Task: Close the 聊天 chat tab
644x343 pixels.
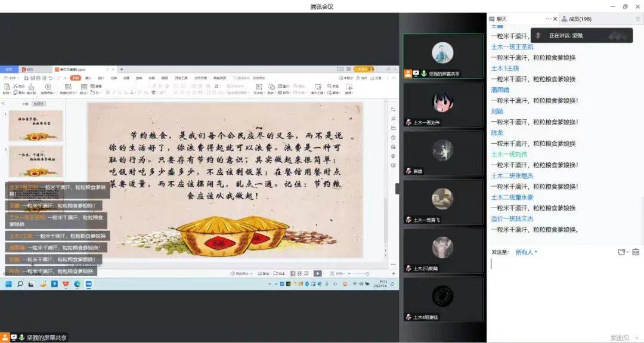Action: tap(556, 19)
